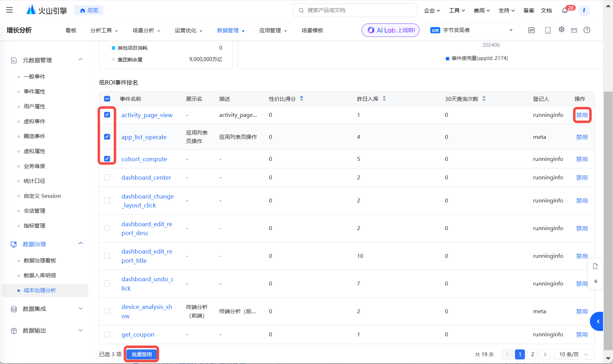Check the dashboard_change_layout_click row checkbox
The height and width of the screenshot is (364, 613).
[107, 200]
